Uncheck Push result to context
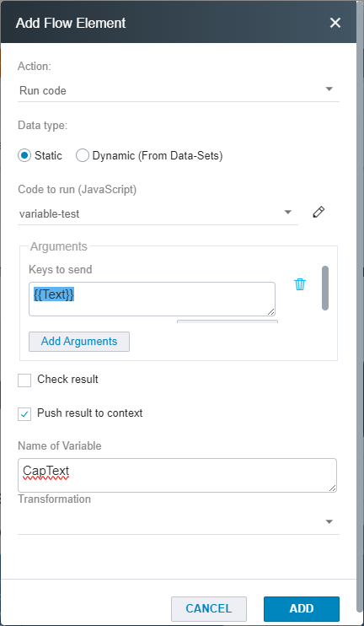This screenshot has height=626, width=364. pos(24,414)
